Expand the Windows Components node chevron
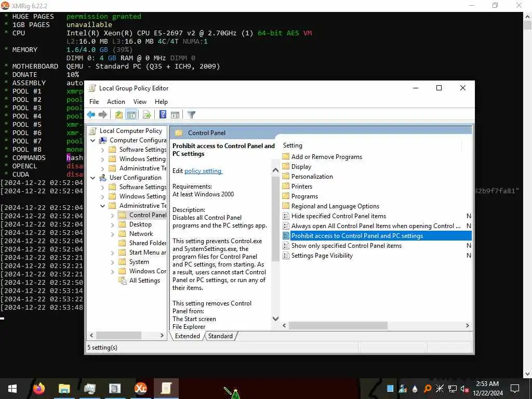Screen dimensions: 532x399 coord(112,271)
